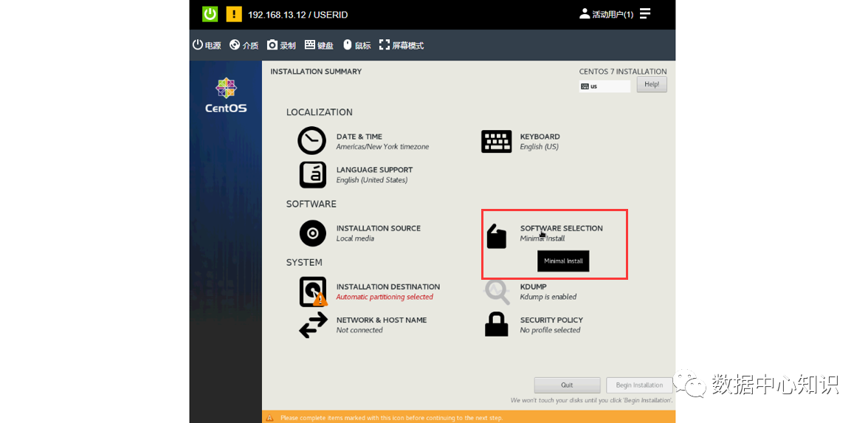Click the Begin Installation button

click(x=639, y=385)
